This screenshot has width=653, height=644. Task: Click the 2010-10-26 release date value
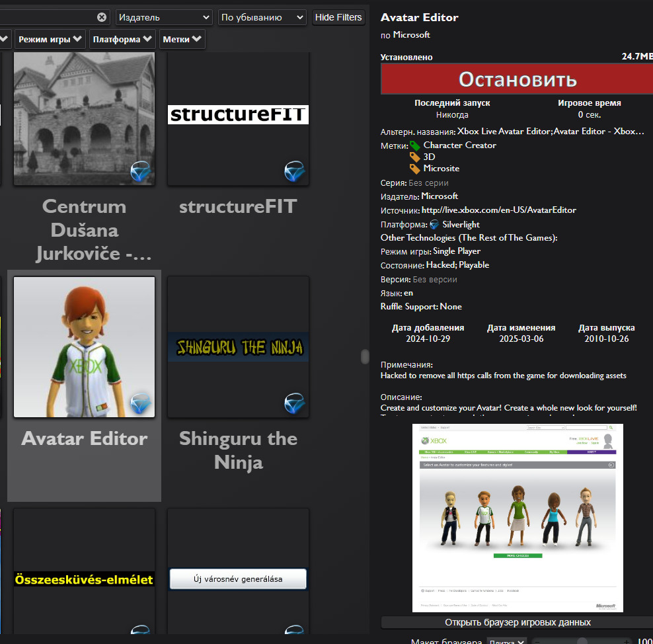pos(606,339)
